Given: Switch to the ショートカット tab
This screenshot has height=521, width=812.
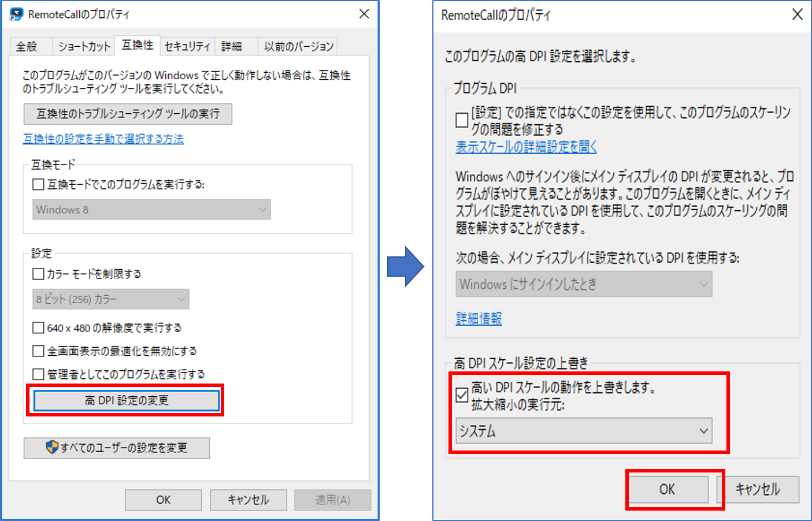Looking at the screenshot, I should (x=84, y=47).
